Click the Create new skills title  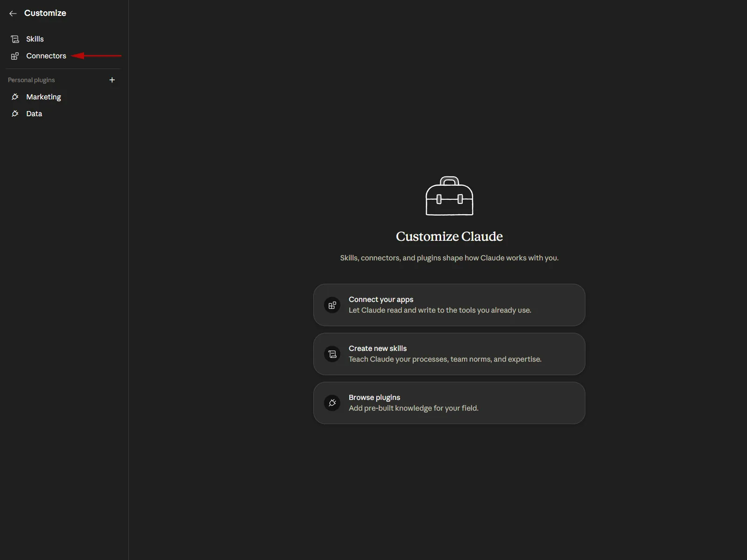378,349
